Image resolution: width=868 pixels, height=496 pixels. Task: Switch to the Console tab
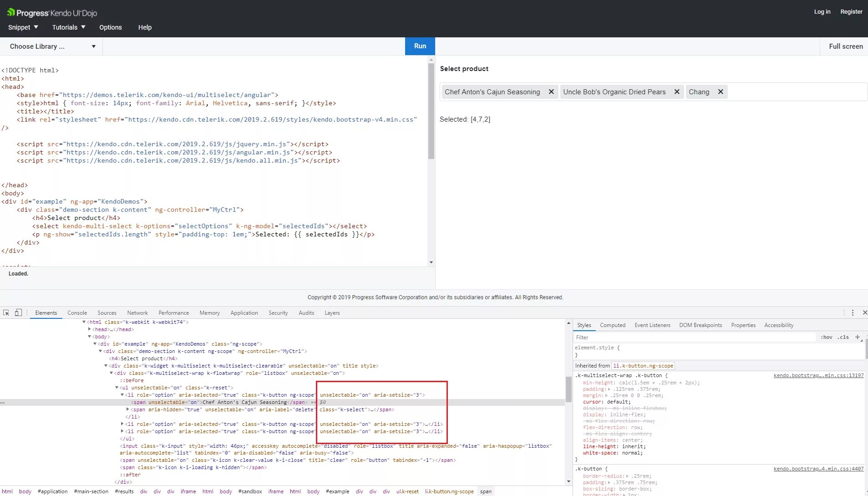77,313
